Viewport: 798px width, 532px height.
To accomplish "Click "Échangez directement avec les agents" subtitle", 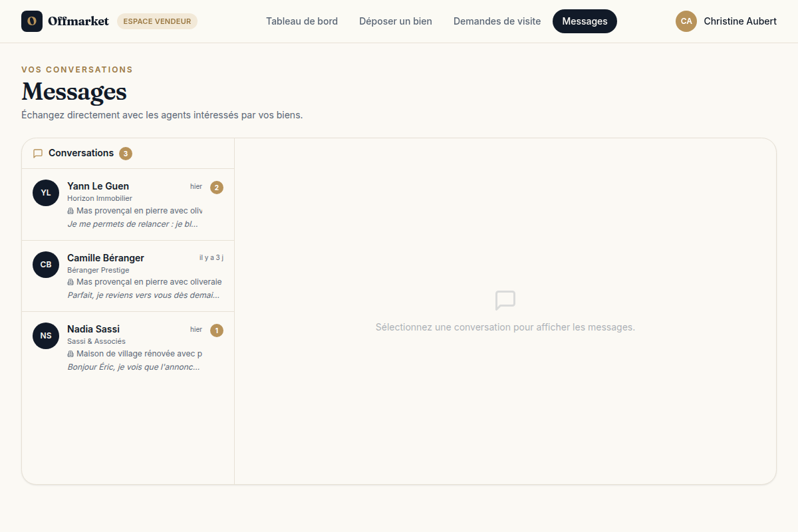I will point(162,115).
